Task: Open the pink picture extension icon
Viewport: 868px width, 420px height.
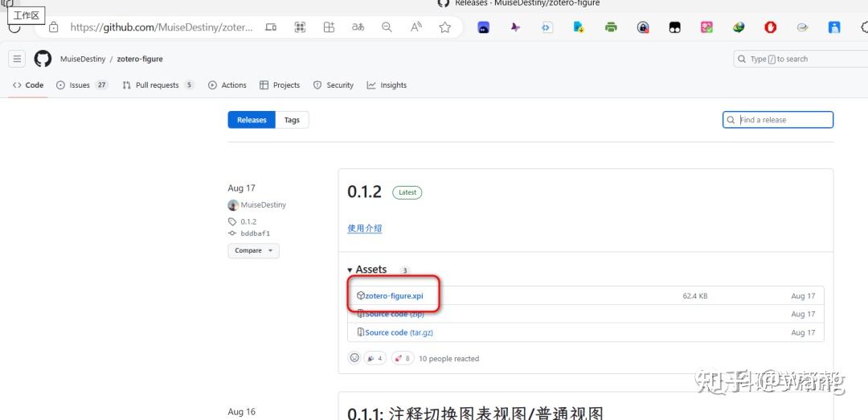Action: [x=707, y=27]
